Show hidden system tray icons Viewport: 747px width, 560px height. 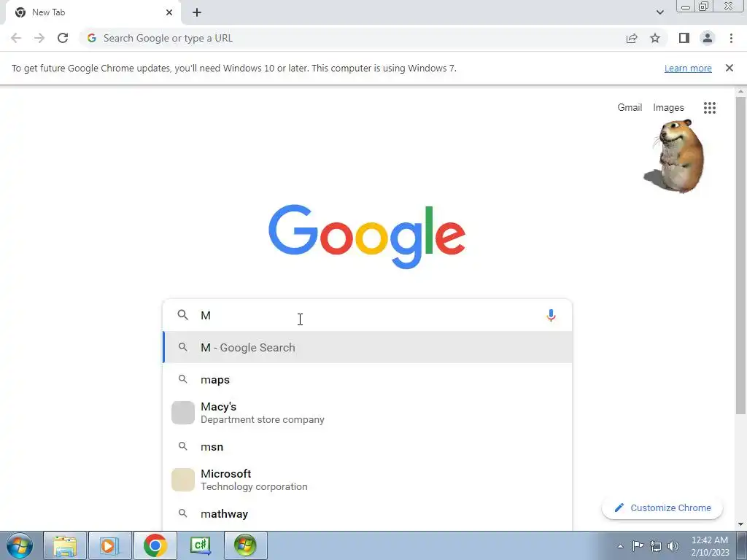(620, 546)
